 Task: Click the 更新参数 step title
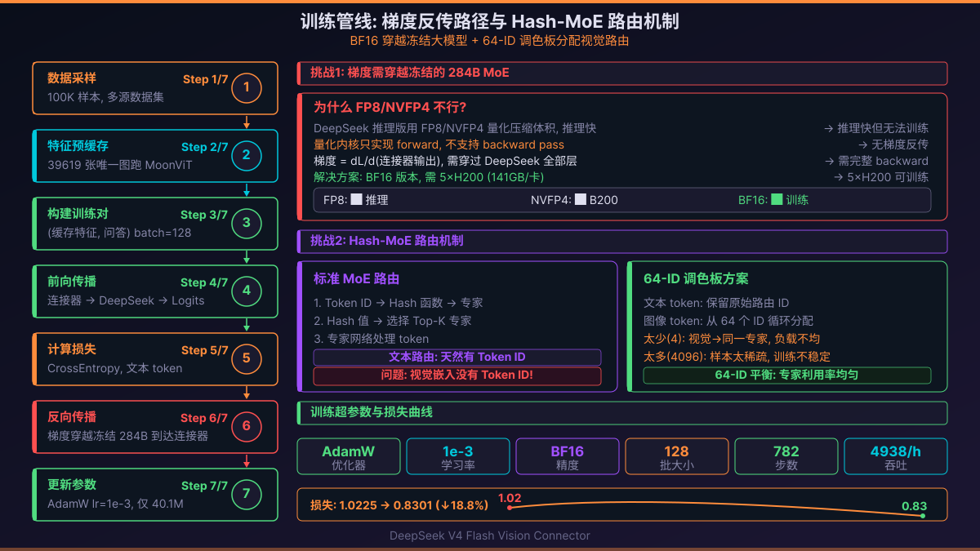pos(72,485)
